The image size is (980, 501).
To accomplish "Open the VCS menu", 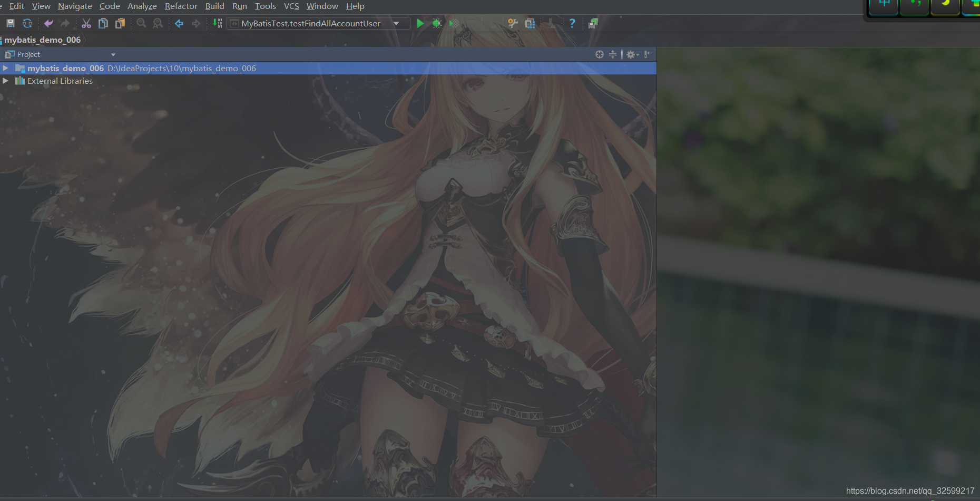I will click(291, 6).
